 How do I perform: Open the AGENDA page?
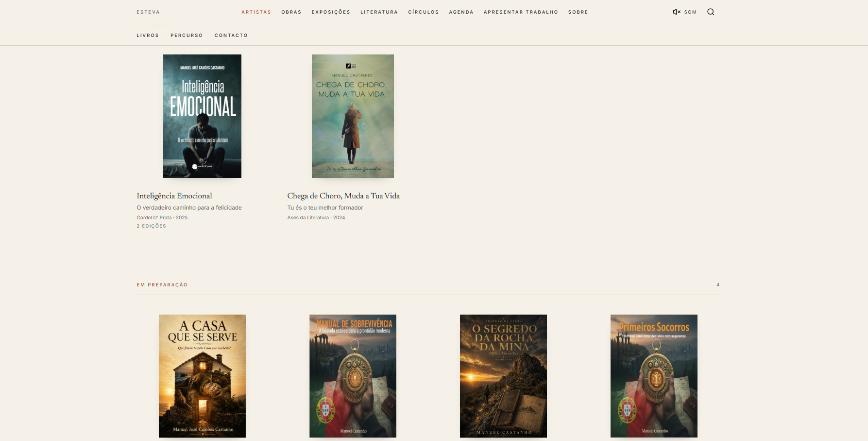(x=461, y=12)
